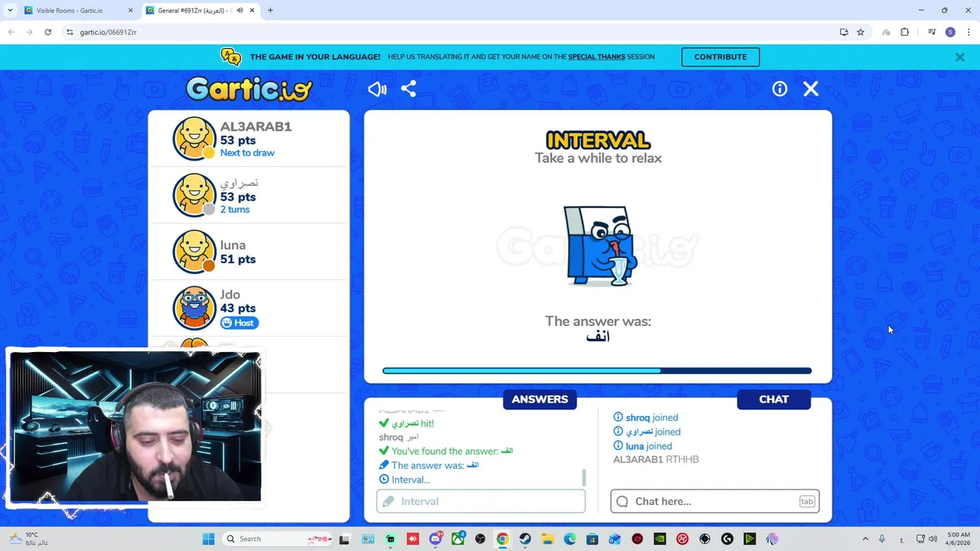
Task: Click the tab key hint in chat box
Action: [807, 501]
